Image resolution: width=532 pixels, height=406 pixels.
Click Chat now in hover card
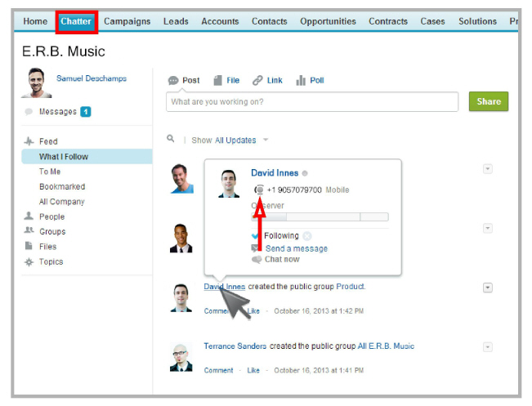(282, 259)
